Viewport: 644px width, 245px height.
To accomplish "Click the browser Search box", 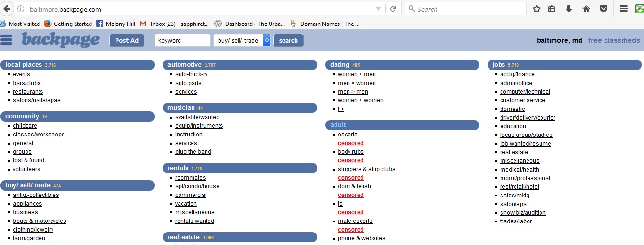I will pyautogui.click(x=465, y=9).
